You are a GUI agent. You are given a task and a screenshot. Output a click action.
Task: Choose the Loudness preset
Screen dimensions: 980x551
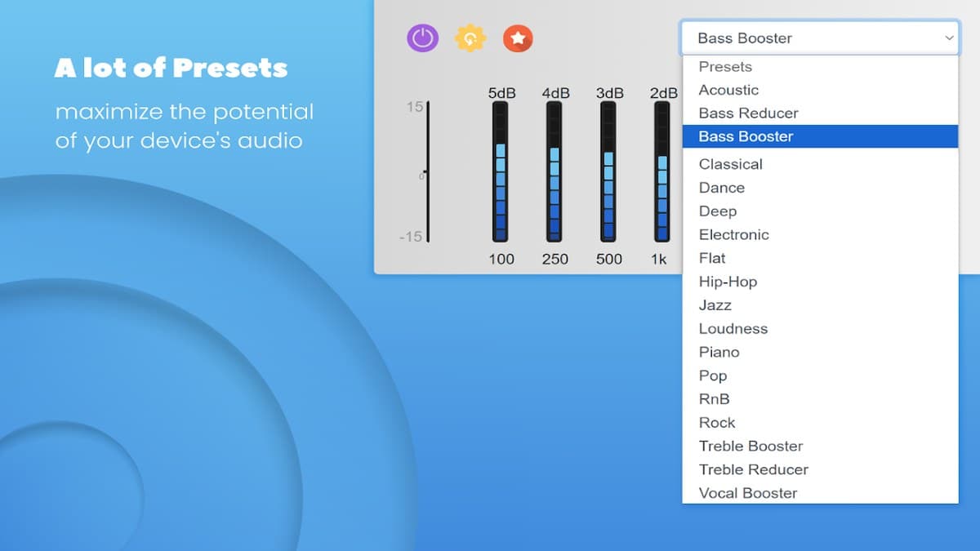pos(820,329)
